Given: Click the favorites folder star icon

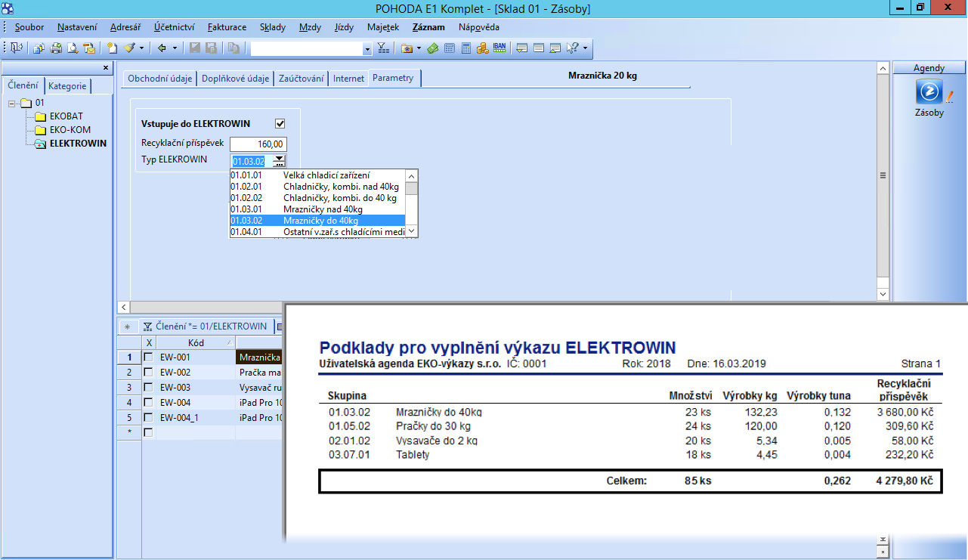Looking at the screenshot, I should coord(407,48).
